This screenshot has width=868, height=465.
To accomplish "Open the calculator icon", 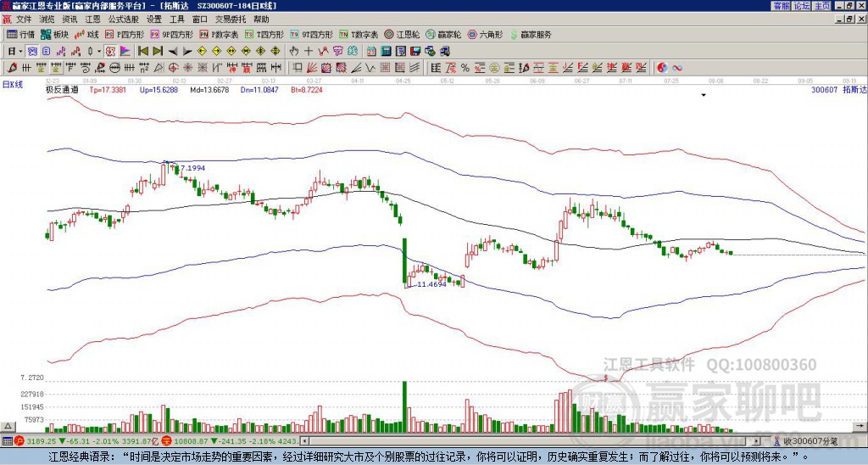I will [x=386, y=52].
